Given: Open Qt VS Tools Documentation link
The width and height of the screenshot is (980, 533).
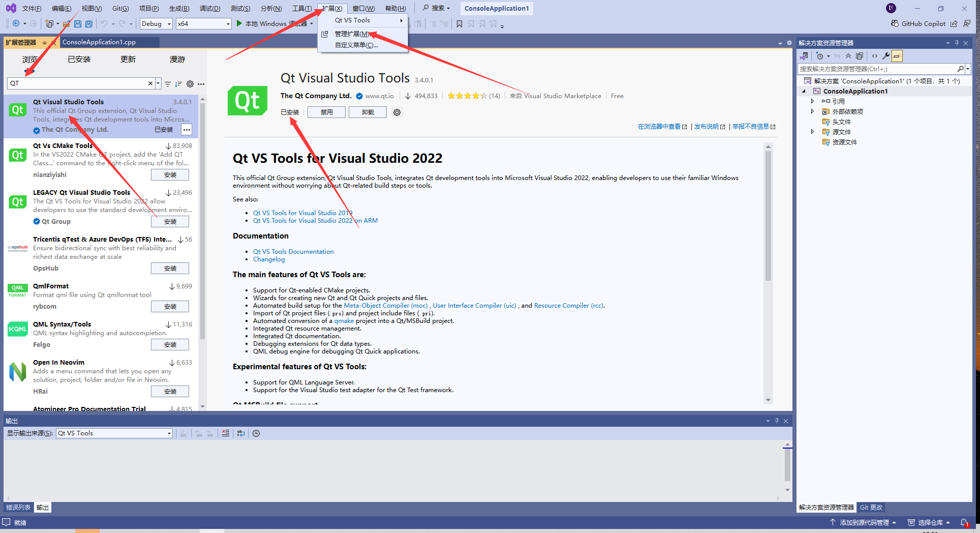Looking at the screenshot, I should [293, 252].
